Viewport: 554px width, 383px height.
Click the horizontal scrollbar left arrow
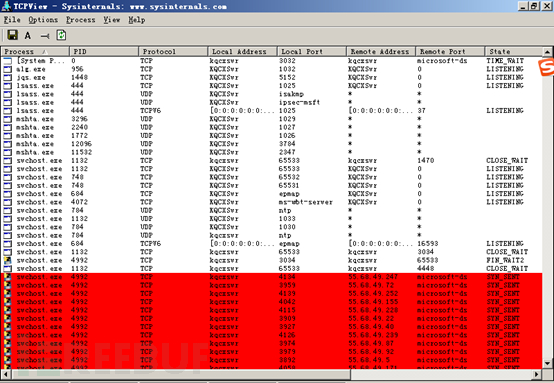click(6, 374)
